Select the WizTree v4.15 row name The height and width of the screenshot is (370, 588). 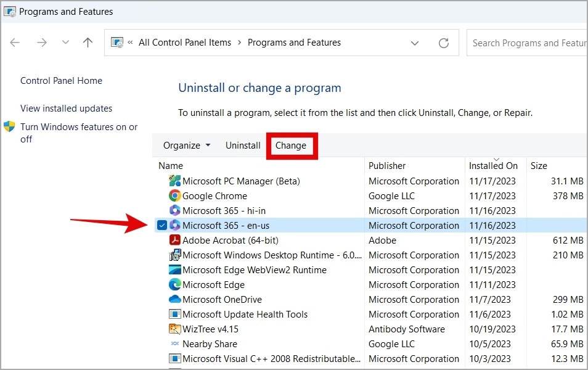(x=210, y=329)
